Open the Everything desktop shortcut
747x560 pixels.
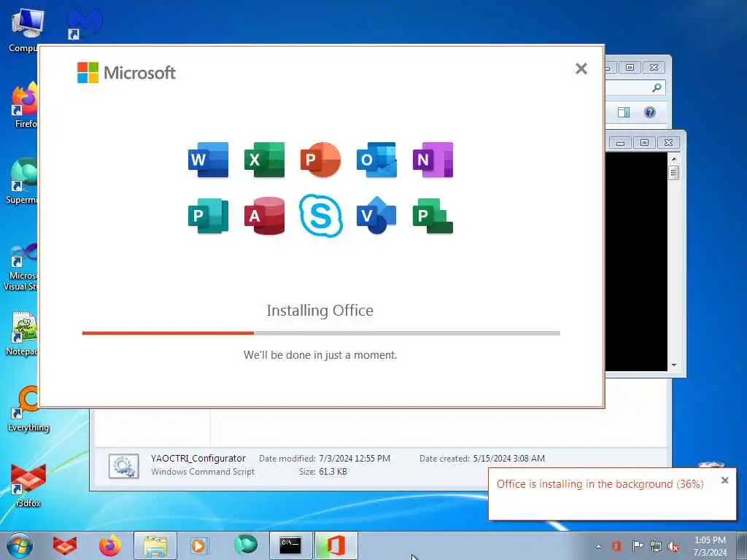click(x=28, y=410)
